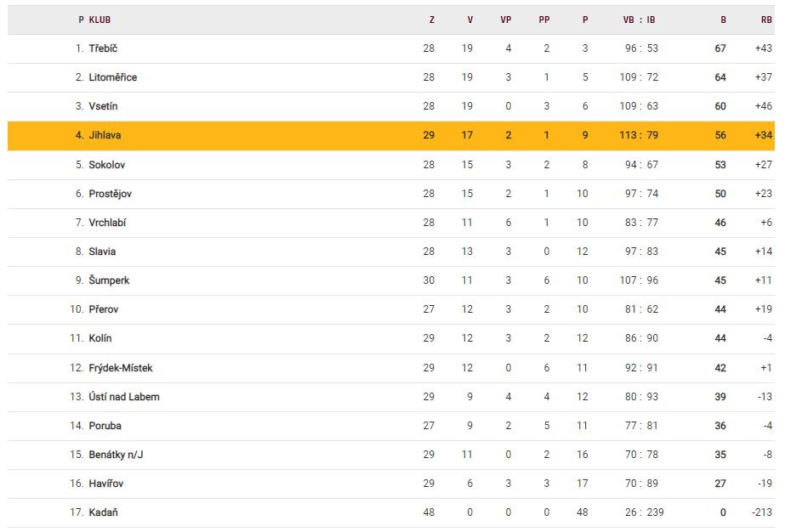Screen dimensions: 785x532
Task: Click the Litoměřice team name
Action: (x=112, y=77)
